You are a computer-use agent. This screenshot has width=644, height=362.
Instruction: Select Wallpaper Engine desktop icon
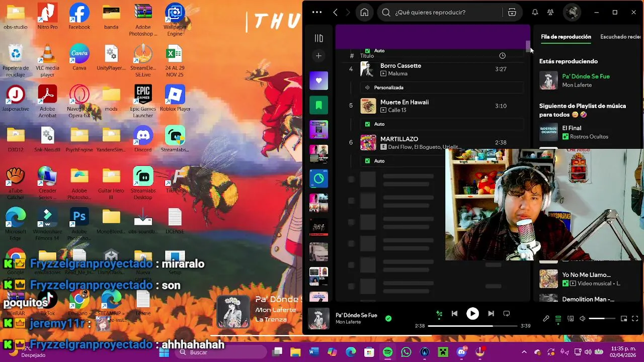(x=175, y=20)
